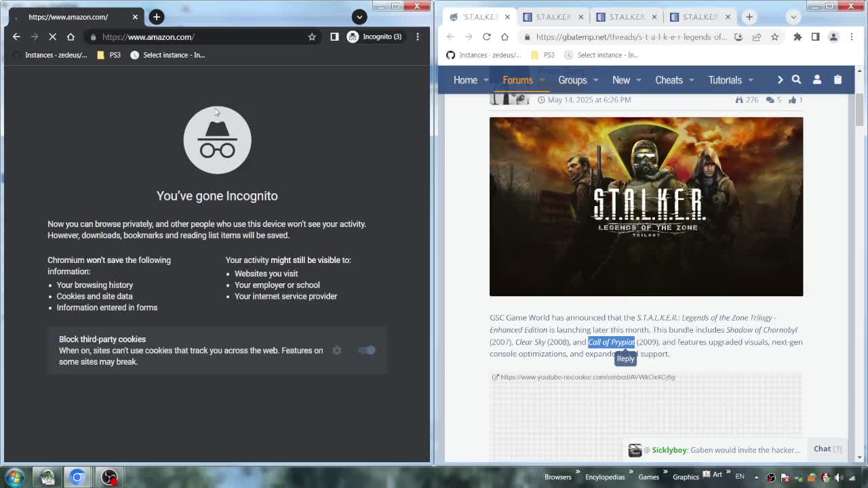Screen dimensions: 868x488
Task: Open the New menu on GBAtemp
Action: tap(621, 80)
